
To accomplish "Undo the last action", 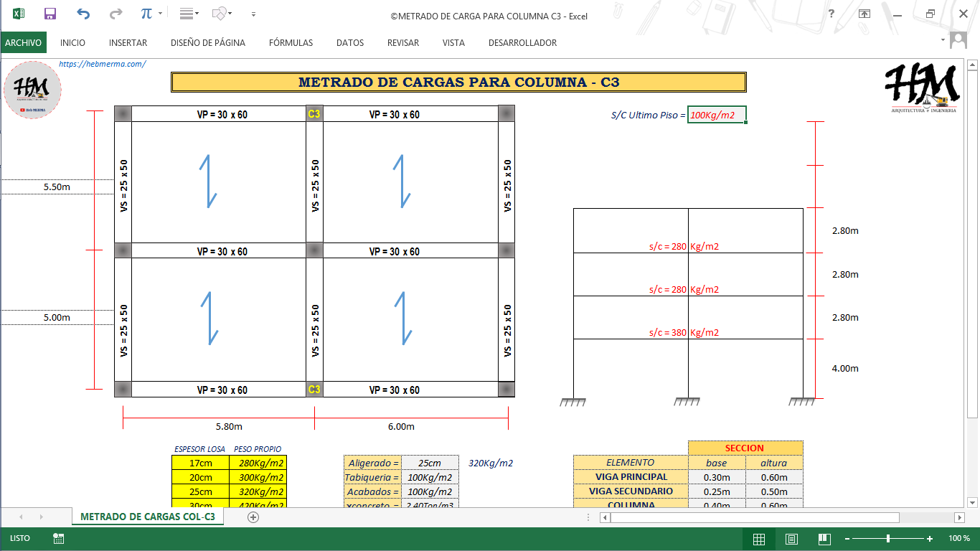I will [83, 14].
